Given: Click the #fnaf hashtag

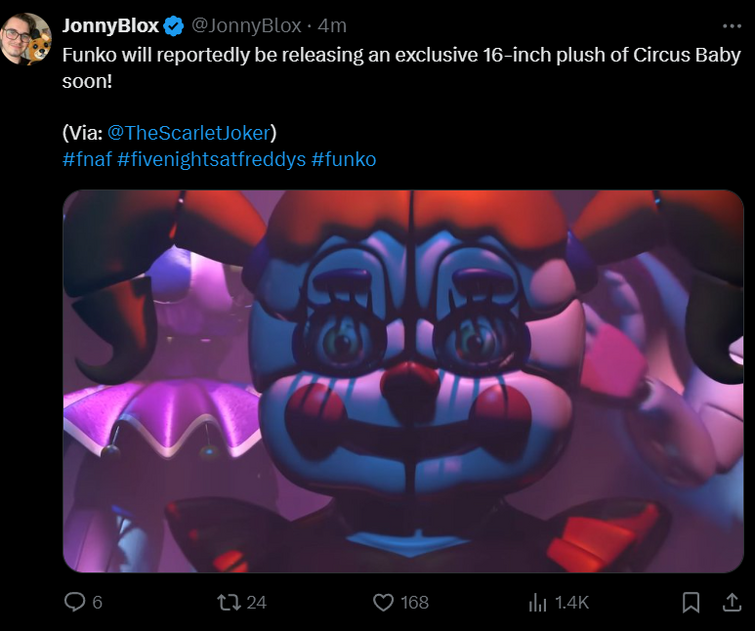Looking at the screenshot, I should coord(87,159).
